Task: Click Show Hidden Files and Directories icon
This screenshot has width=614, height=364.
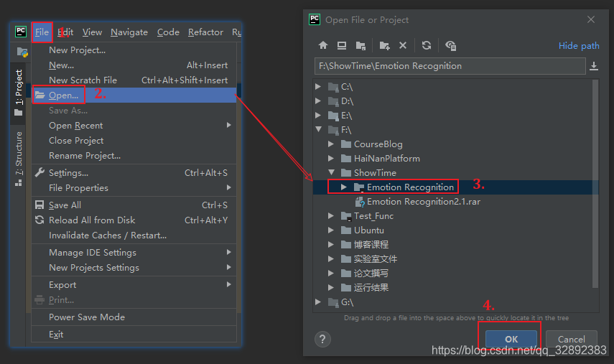Action: 451,45
